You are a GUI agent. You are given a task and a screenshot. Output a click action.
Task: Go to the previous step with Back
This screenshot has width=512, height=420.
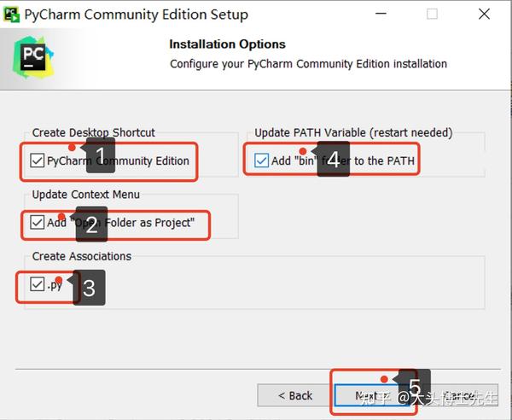(x=295, y=395)
